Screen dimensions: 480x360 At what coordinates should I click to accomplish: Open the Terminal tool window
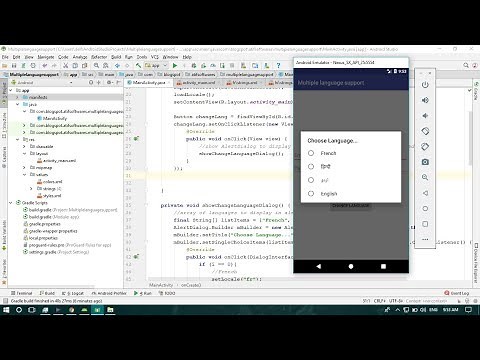tap(22, 293)
